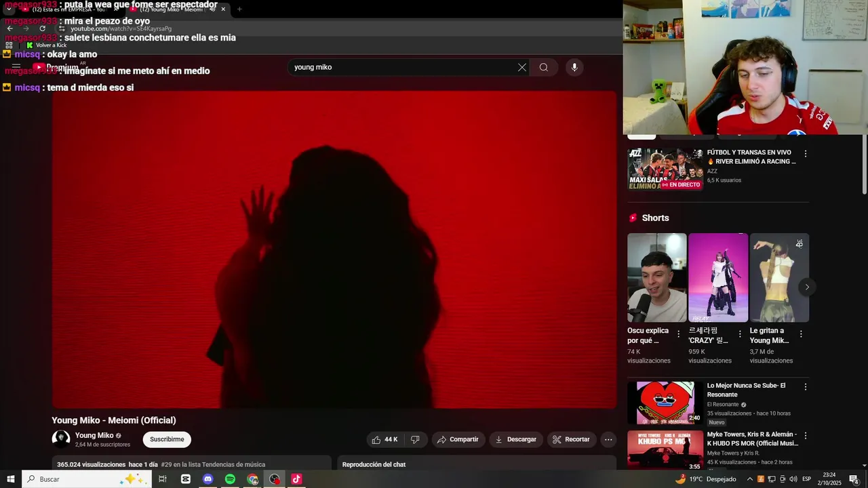The width and height of the screenshot is (868, 488).
Task: Open CapCut from the taskbar
Action: 186,479
